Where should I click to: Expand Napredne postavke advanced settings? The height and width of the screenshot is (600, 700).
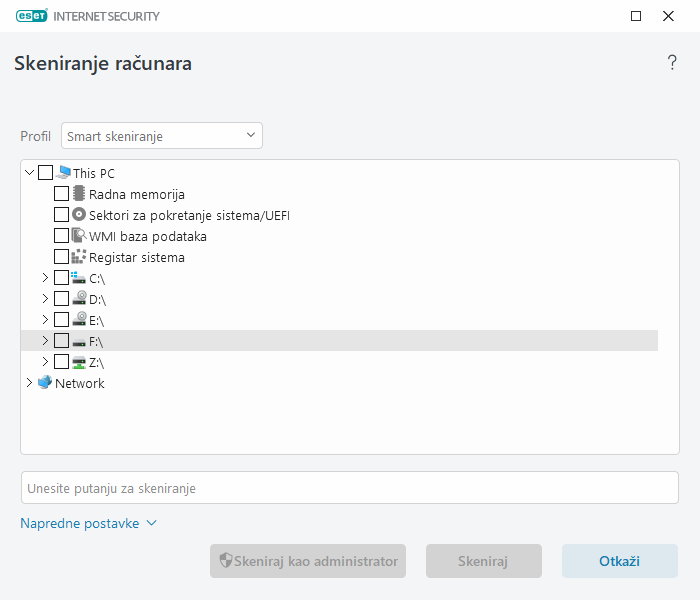[88, 523]
